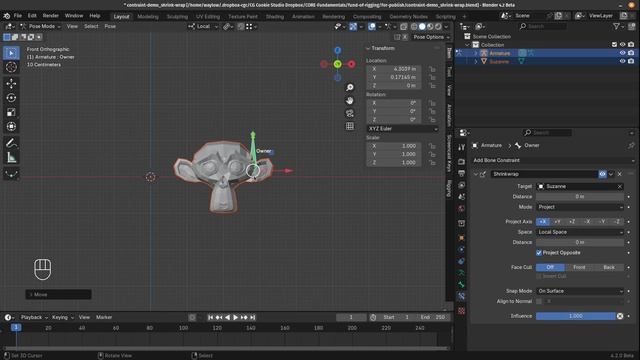640x360 pixels.
Task: Toggle the Collection exclude checkbox in the outliner
Action: pos(614,44)
